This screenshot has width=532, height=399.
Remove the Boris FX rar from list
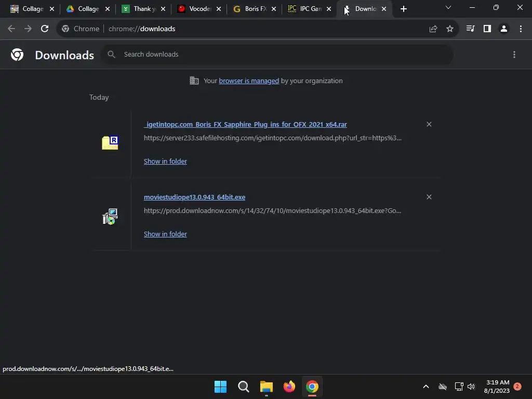(x=429, y=124)
